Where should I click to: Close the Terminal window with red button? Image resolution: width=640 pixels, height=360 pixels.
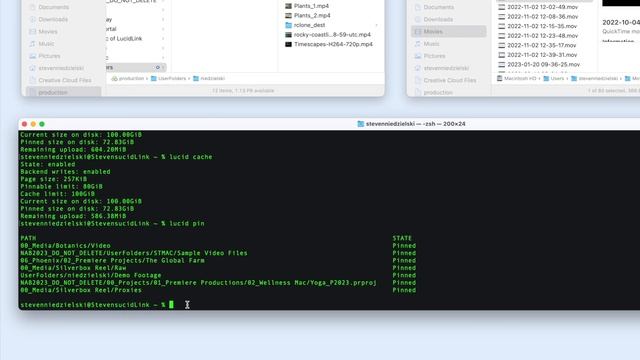coord(24,124)
